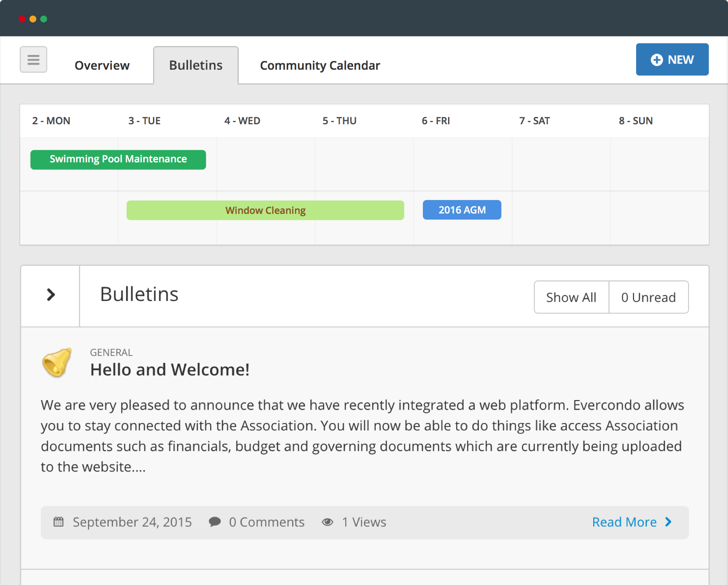Click the 2 - MON day header
This screenshot has height=585, width=728.
(x=51, y=121)
